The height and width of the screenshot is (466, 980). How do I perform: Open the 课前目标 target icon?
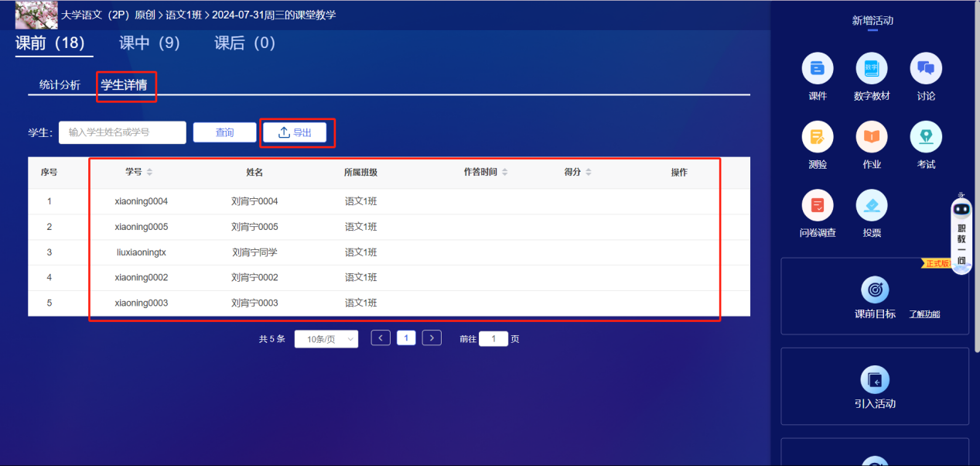(875, 290)
